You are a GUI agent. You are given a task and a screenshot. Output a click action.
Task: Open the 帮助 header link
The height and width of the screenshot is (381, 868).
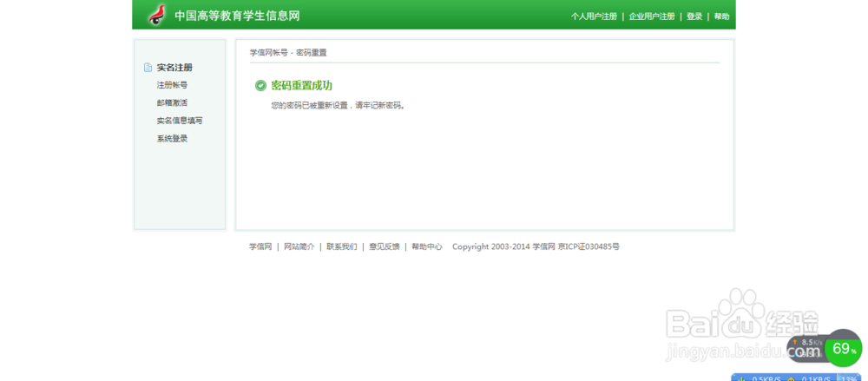721,16
